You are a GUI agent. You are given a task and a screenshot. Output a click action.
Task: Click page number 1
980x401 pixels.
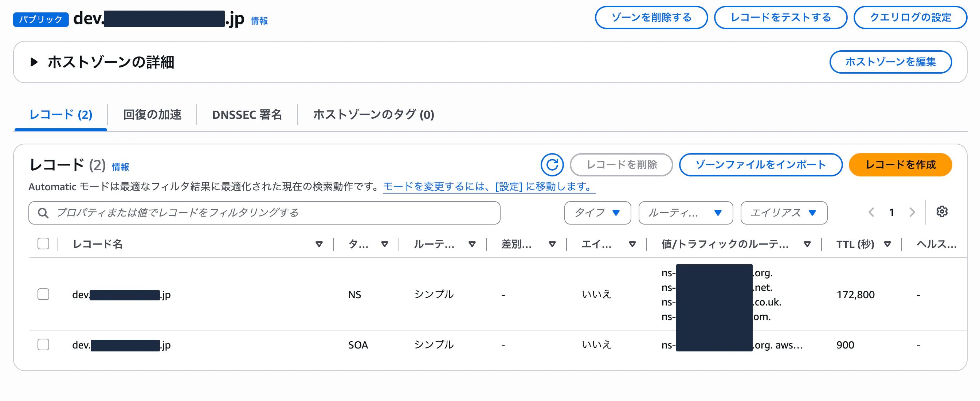[891, 213]
